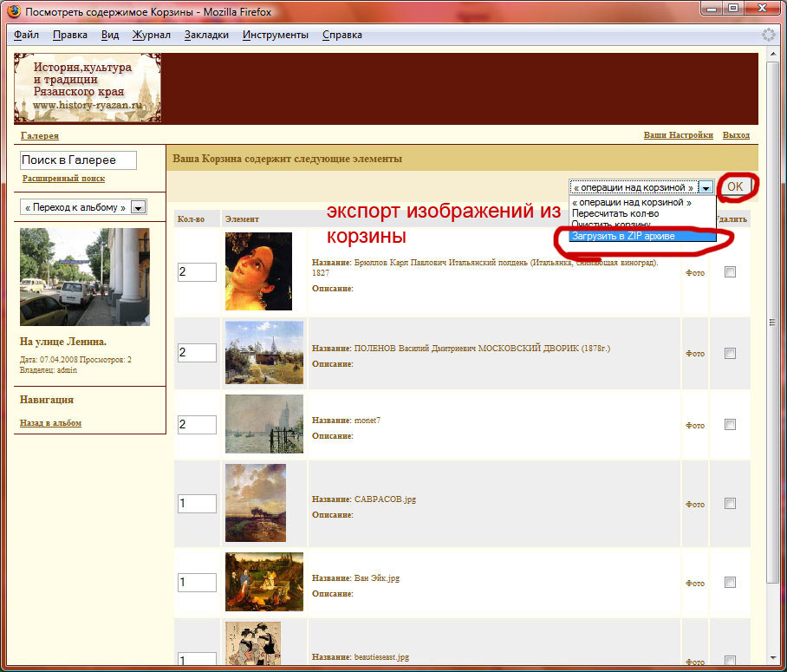Click quantity field for Ван Эйк.jpg
Image resolution: width=787 pixels, height=672 pixels.
(x=197, y=582)
